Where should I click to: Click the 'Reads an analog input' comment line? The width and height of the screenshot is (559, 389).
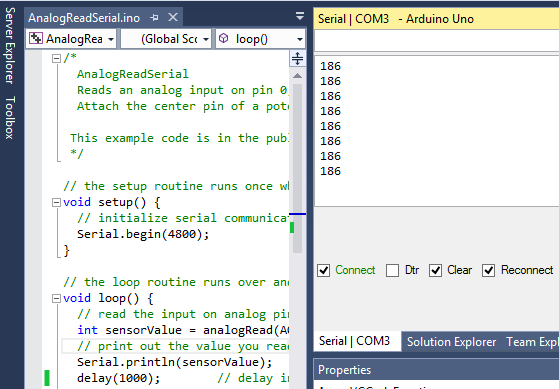(x=182, y=90)
